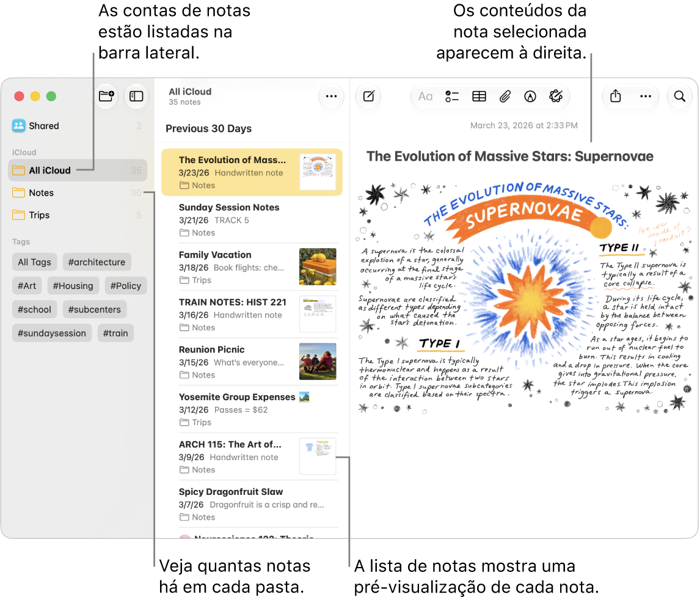Filter by #train tag
700x600 pixels.
(x=115, y=333)
